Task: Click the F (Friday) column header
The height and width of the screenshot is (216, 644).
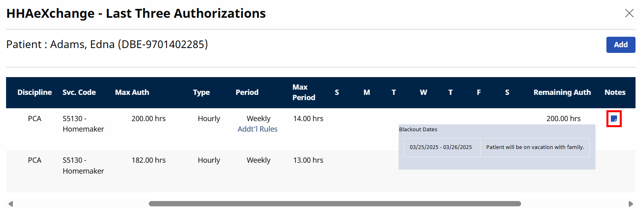Action: pos(479,92)
